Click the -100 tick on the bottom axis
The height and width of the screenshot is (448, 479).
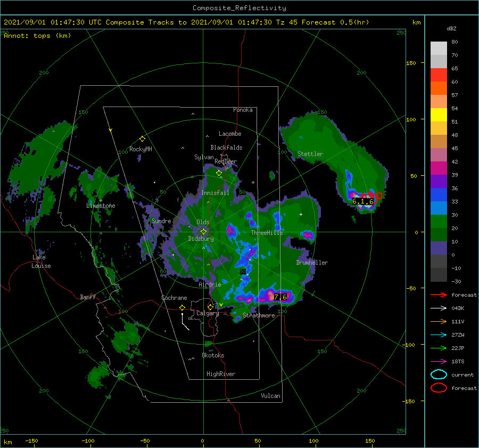tap(88, 441)
